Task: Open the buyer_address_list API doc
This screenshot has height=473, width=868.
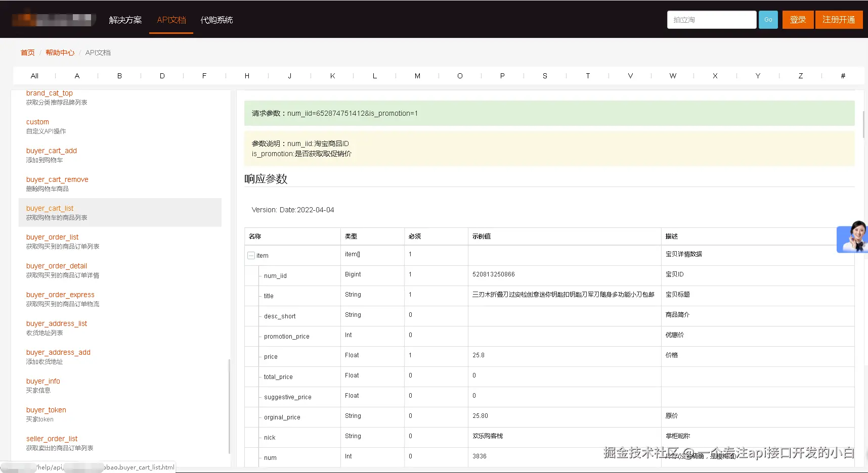Action: pos(57,323)
